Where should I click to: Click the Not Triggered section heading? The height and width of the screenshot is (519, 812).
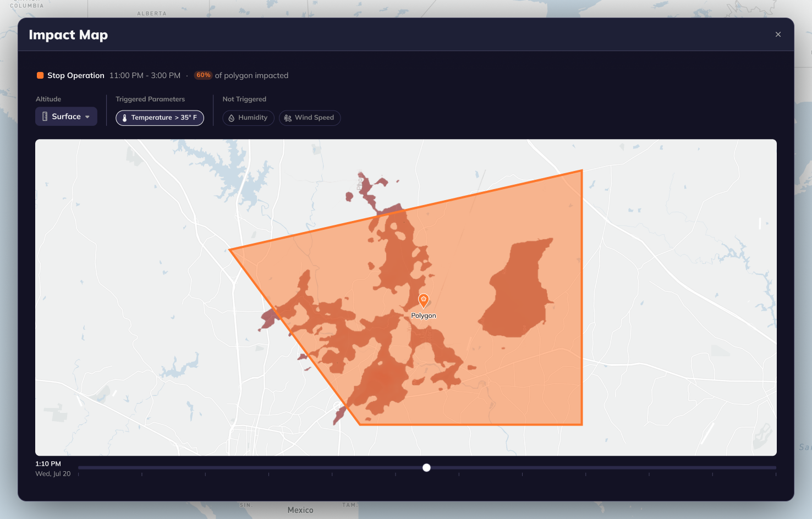tap(244, 99)
